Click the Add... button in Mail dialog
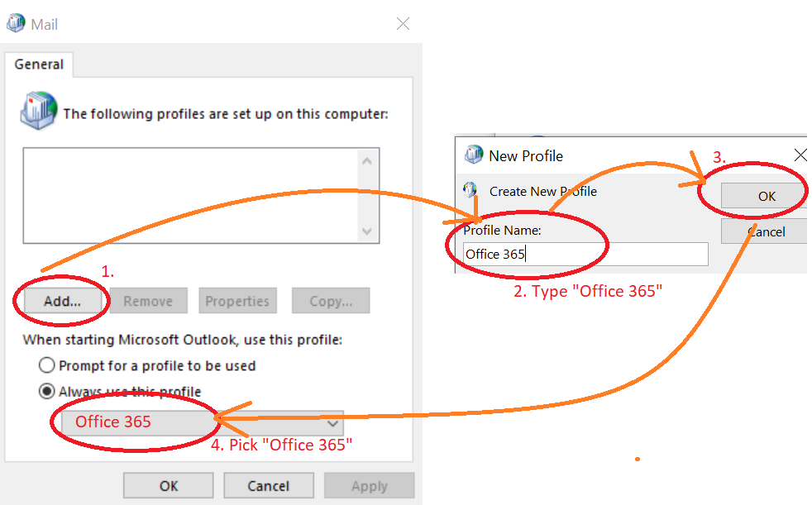This screenshot has width=812, height=505. click(x=63, y=301)
